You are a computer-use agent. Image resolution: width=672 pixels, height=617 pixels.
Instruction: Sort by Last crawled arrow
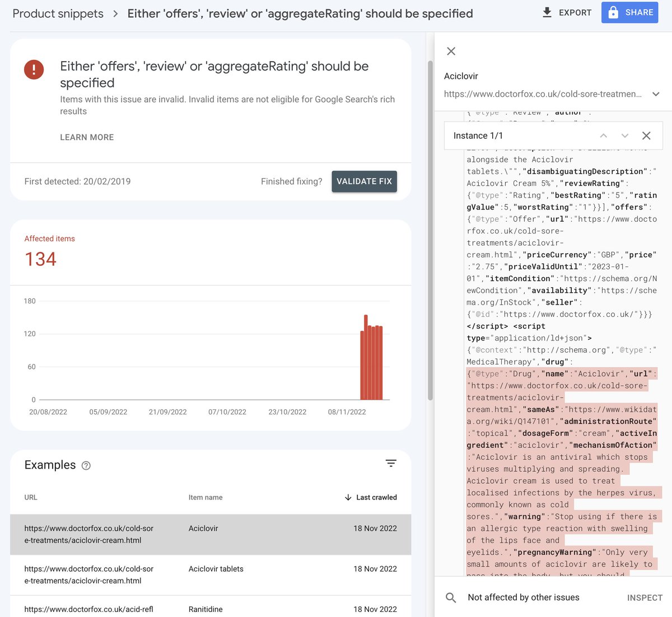348,497
